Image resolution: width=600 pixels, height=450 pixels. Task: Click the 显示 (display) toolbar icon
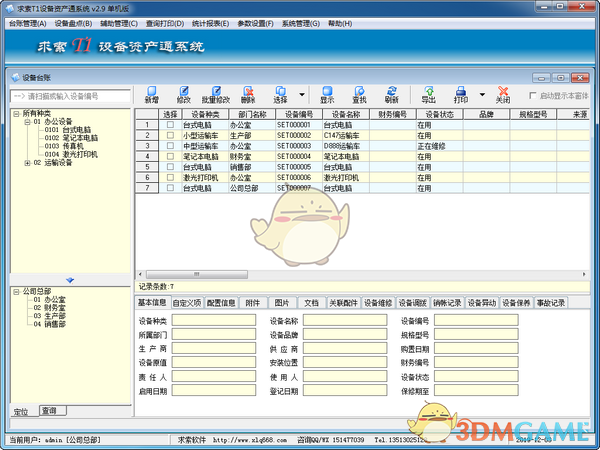point(327,95)
